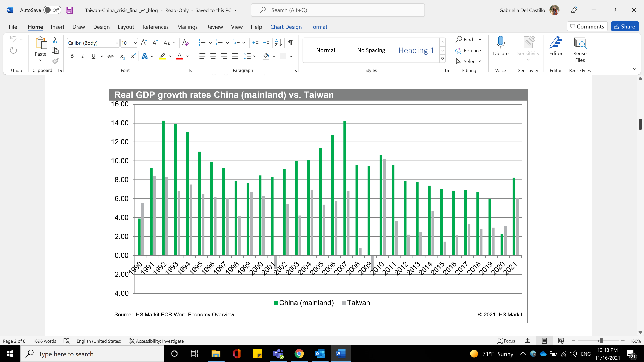Align text to center
Image resolution: width=644 pixels, height=362 pixels.
click(x=213, y=56)
